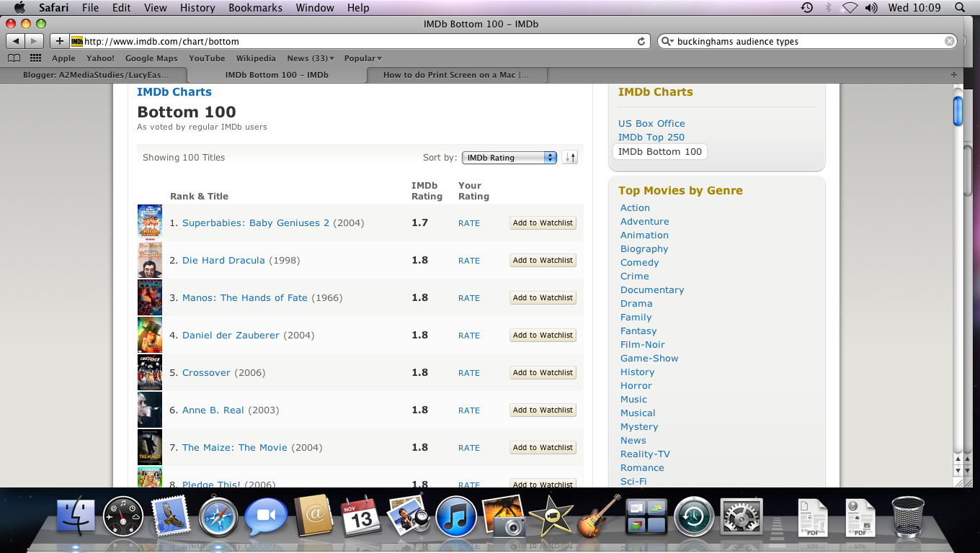Select the Film-Noir genre link
The width and height of the screenshot is (980, 553).
coord(643,345)
